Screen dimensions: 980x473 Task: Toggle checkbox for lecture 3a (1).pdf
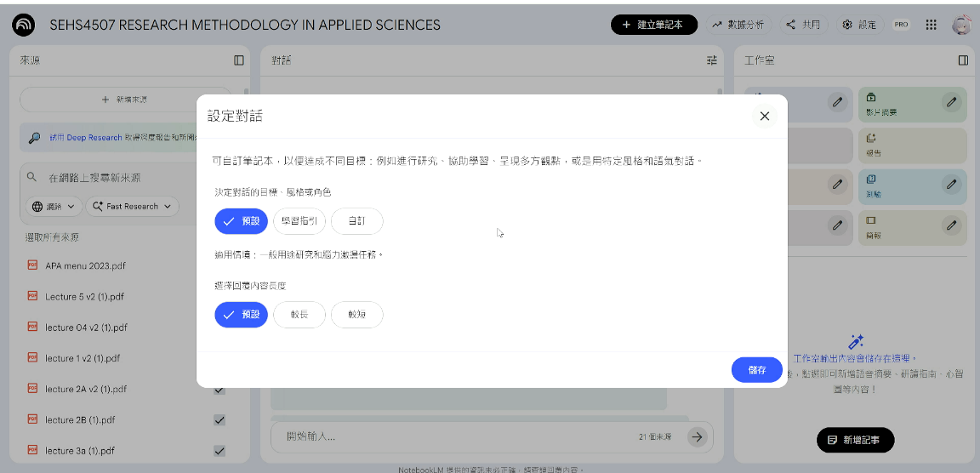click(x=219, y=451)
